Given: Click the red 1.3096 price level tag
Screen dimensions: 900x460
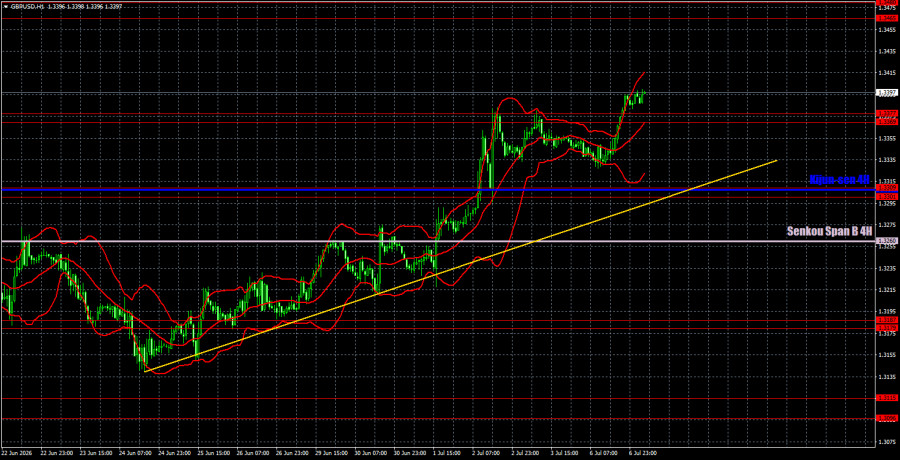Looking at the screenshot, I should pyautogui.click(x=887, y=419).
